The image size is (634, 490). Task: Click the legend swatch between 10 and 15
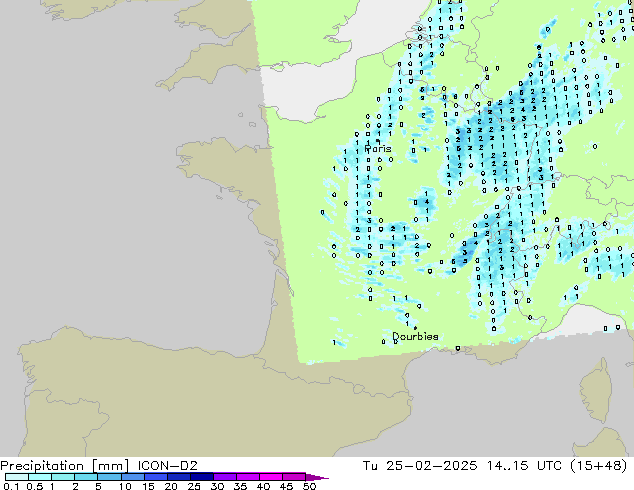click(132, 477)
